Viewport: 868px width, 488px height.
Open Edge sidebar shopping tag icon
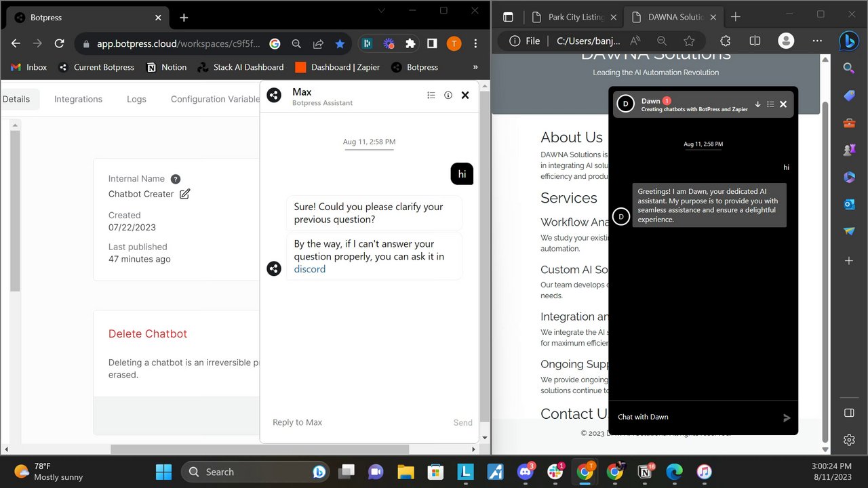point(849,96)
